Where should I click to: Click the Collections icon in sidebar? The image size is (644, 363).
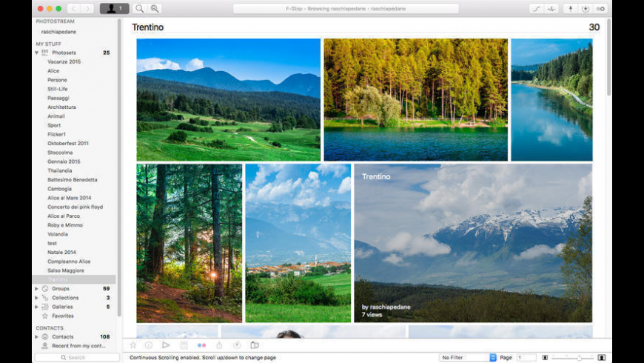(44, 298)
